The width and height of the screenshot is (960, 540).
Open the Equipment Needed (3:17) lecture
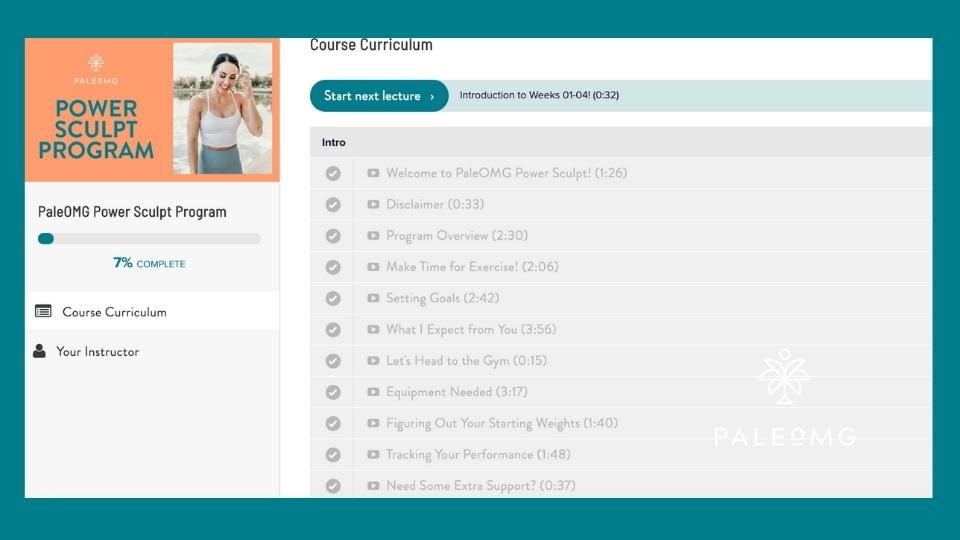[x=457, y=392]
